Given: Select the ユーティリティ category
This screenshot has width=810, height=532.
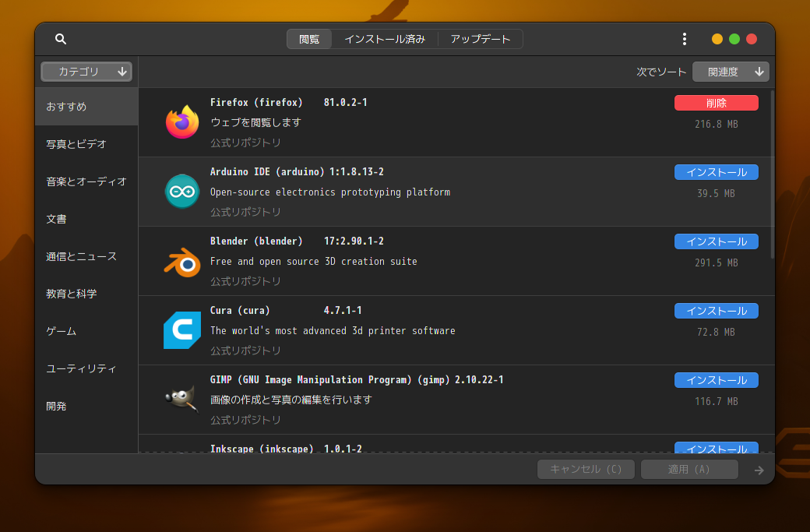Looking at the screenshot, I should (x=86, y=368).
